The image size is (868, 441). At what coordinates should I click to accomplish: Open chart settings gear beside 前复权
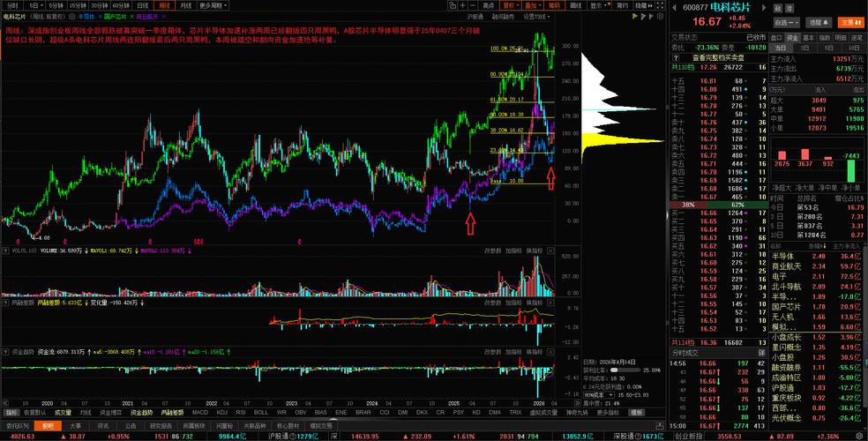(x=71, y=17)
